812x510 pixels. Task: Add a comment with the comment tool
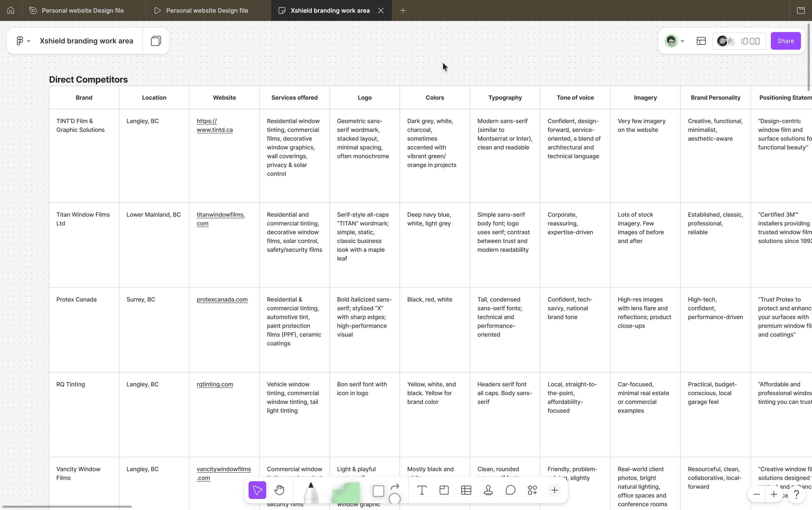pos(510,490)
